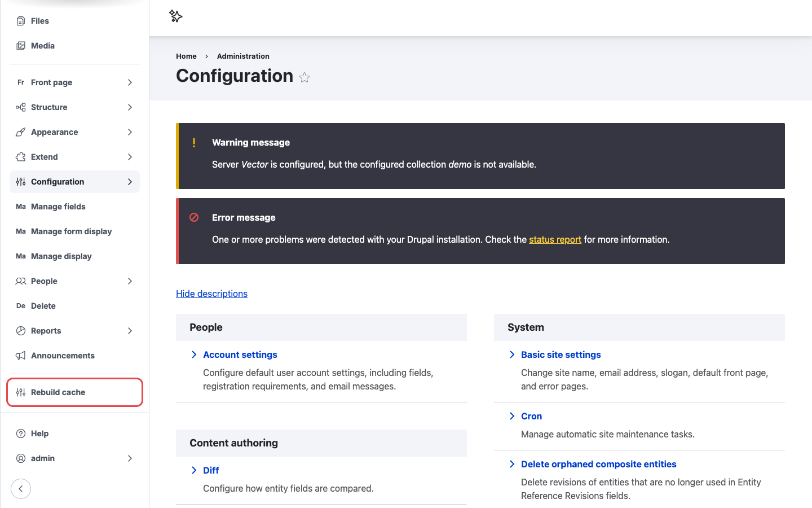Select the Delete menu item

(74, 306)
